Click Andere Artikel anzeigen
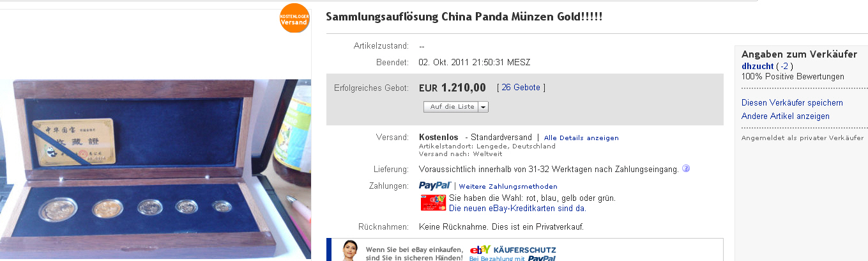The width and height of the screenshot is (868, 261). 786,116
